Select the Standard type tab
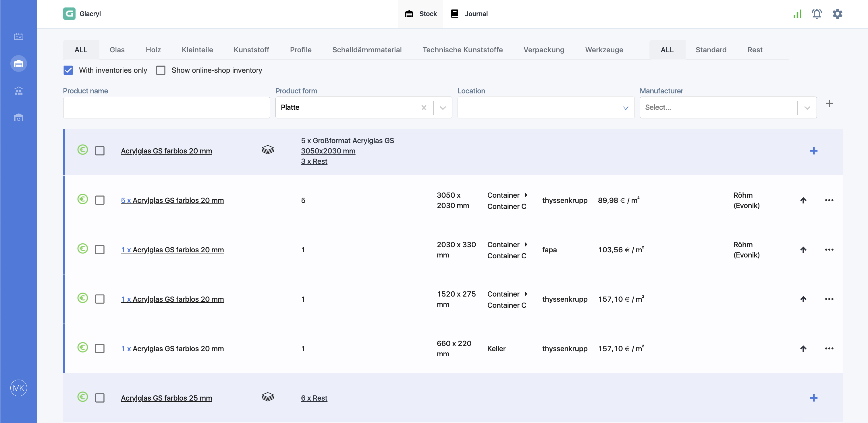Image resolution: width=868 pixels, height=423 pixels. tap(711, 50)
